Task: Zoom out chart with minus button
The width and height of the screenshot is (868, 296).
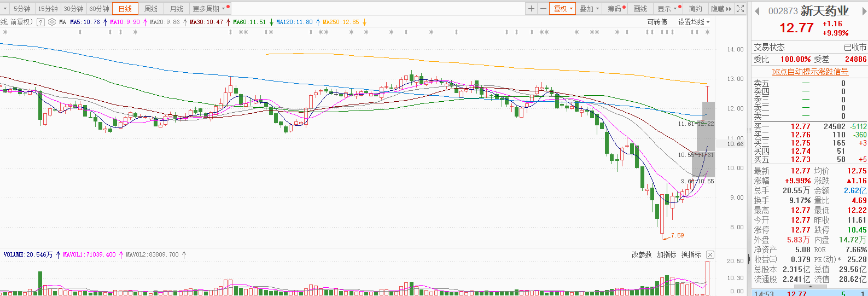Action: (x=543, y=9)
